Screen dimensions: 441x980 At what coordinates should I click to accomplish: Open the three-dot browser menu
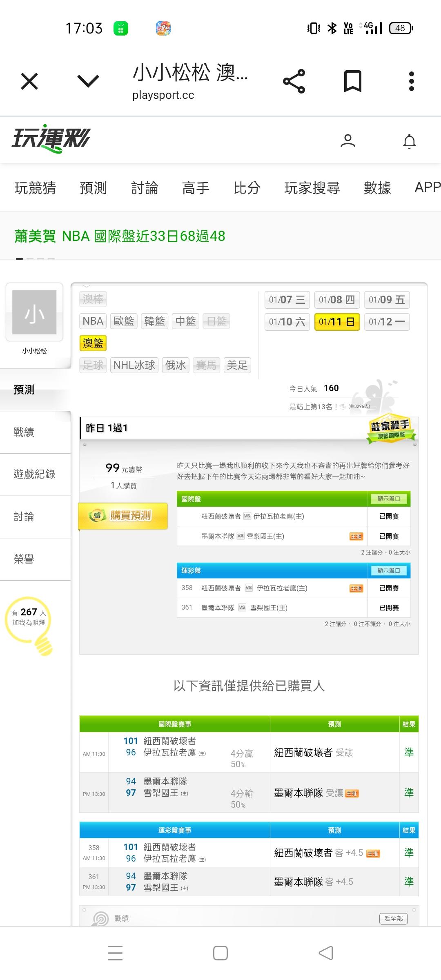click(x=411, y=81)
